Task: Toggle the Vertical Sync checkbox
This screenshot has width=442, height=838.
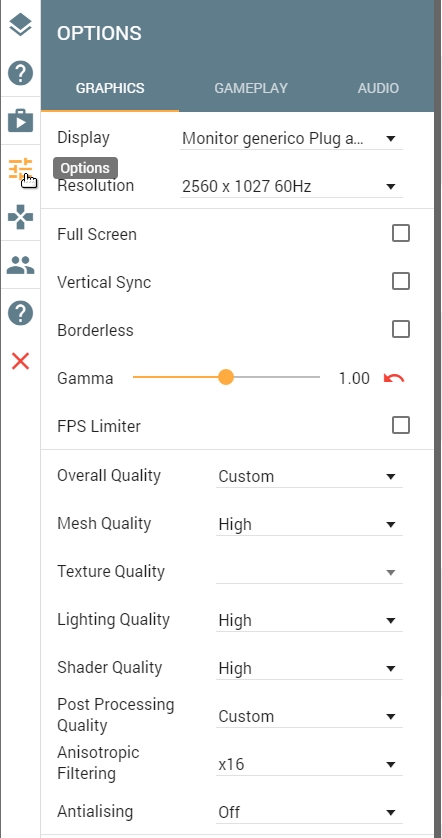Action: click(401, 282)
